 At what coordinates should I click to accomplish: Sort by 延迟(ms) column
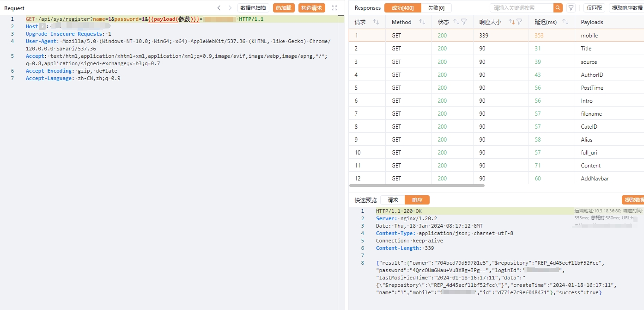[565, 22]
